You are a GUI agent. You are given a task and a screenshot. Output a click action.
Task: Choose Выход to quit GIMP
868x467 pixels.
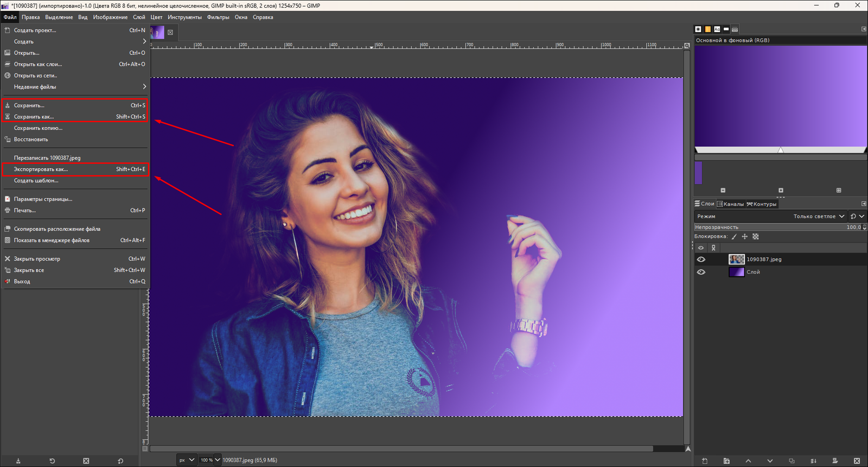pos(75,282)
